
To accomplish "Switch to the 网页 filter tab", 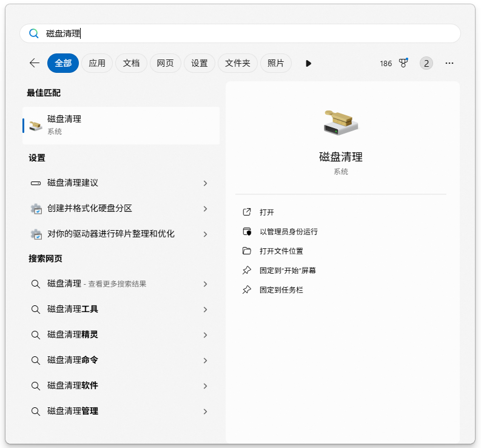I will (165, 63).
